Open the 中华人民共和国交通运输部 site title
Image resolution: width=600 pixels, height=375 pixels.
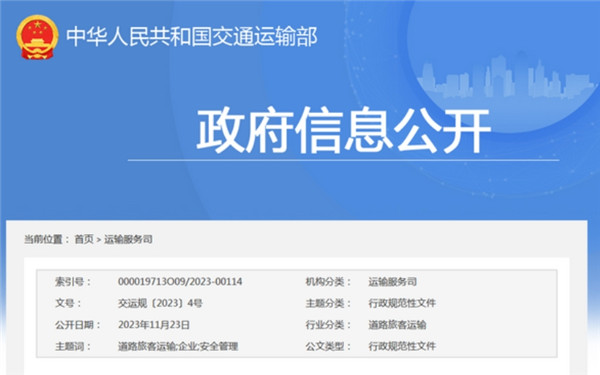(192, 37)
